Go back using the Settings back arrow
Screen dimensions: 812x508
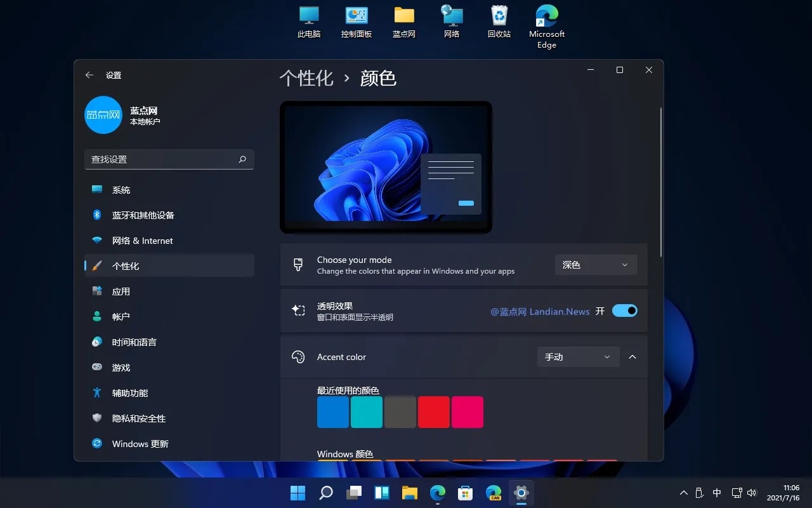click(89, 75)
